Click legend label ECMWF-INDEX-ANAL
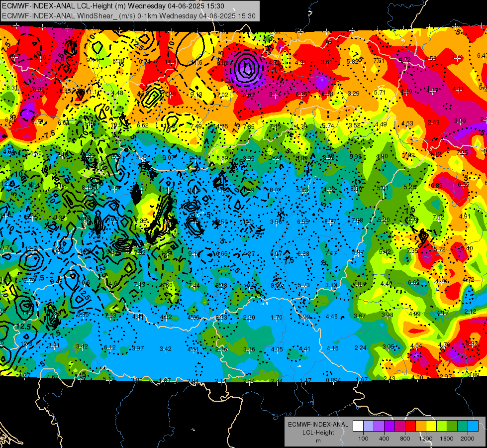The width and height of the screenshot is (487, 448). click(318, 425)
